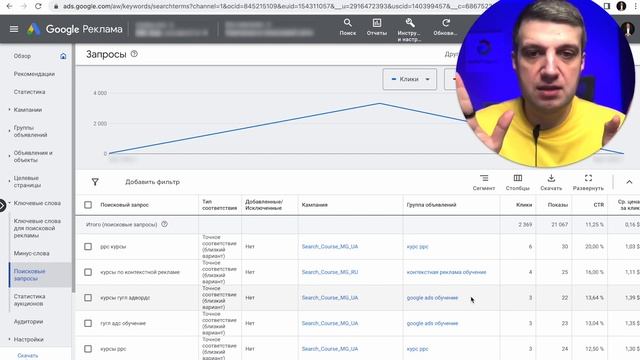This screenshot has width=640, height=360.
Task: Collapse the chart with the up chevron
Action: click(629, 182)
